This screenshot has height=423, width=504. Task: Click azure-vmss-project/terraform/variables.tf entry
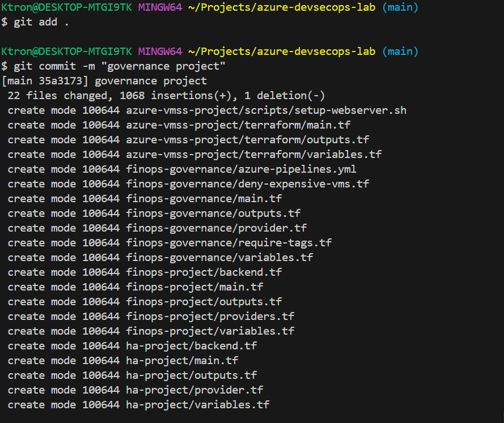pyautogui.click(x=253, y=155)
